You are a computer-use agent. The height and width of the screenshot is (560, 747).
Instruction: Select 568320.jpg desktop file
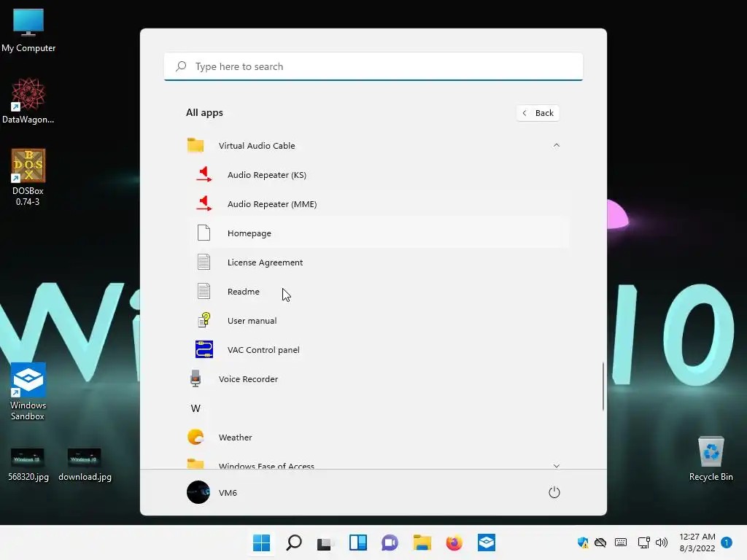28,464
